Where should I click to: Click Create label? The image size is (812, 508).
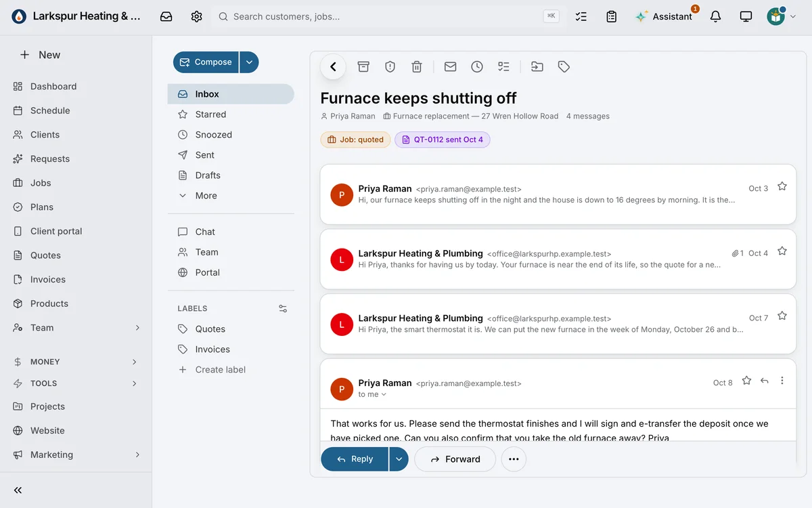[x=231, y=370]
